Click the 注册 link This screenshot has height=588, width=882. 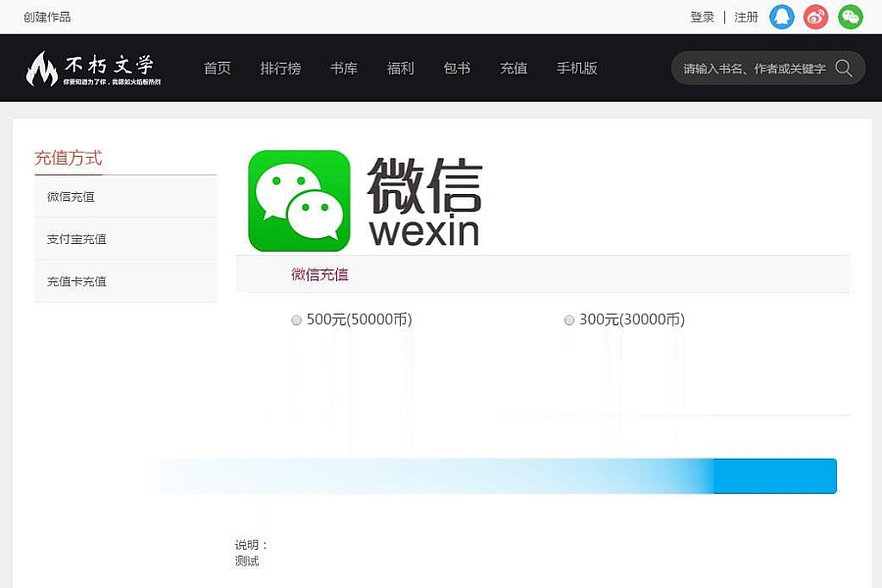point(747,17)
